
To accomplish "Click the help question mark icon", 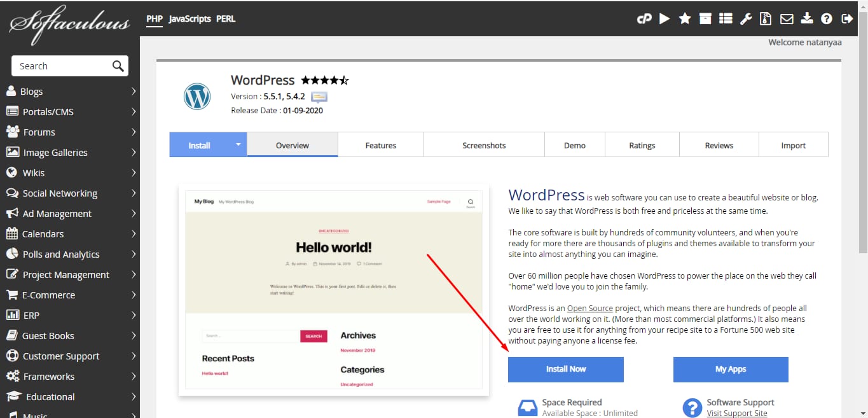I will point(827,19).
